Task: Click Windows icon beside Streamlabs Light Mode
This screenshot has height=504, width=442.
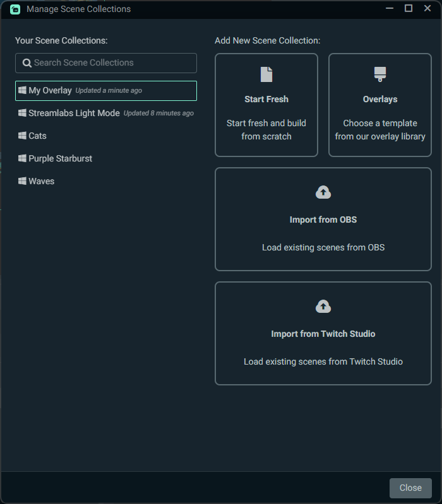Action: coord(22,113)
